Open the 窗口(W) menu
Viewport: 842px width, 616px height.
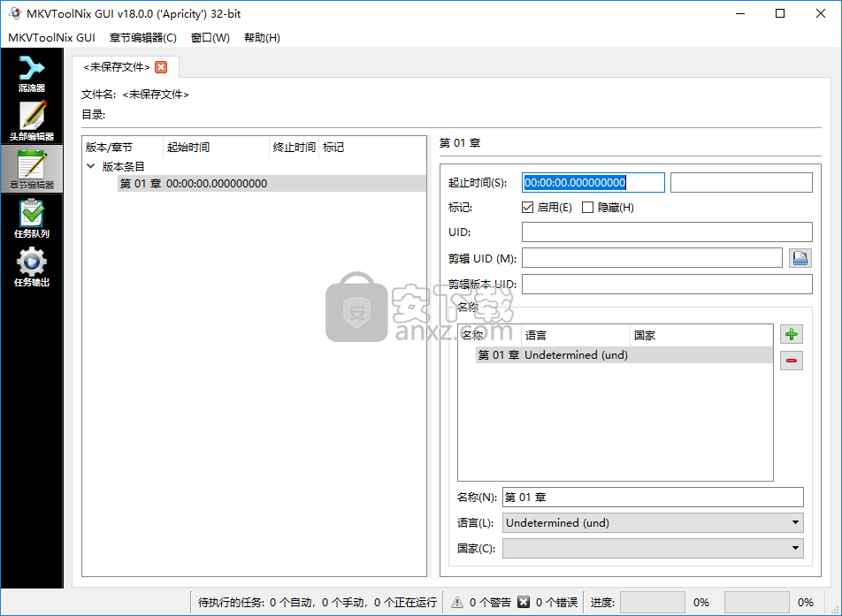pos(210,37)
